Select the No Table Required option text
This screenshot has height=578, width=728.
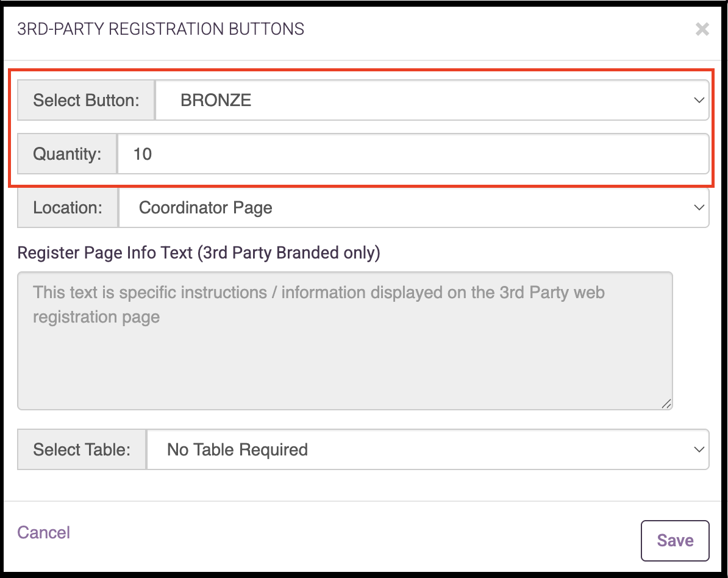[237, 449]
